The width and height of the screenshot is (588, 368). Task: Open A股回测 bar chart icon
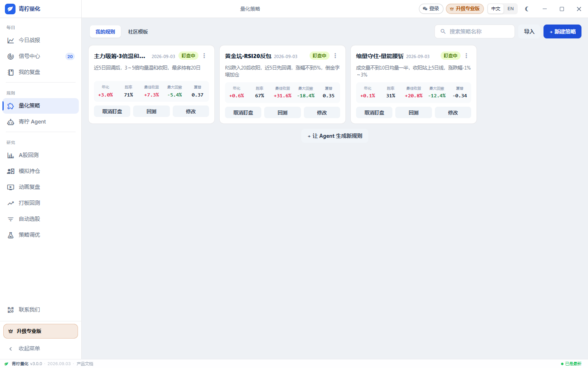(x=11, y=155)
